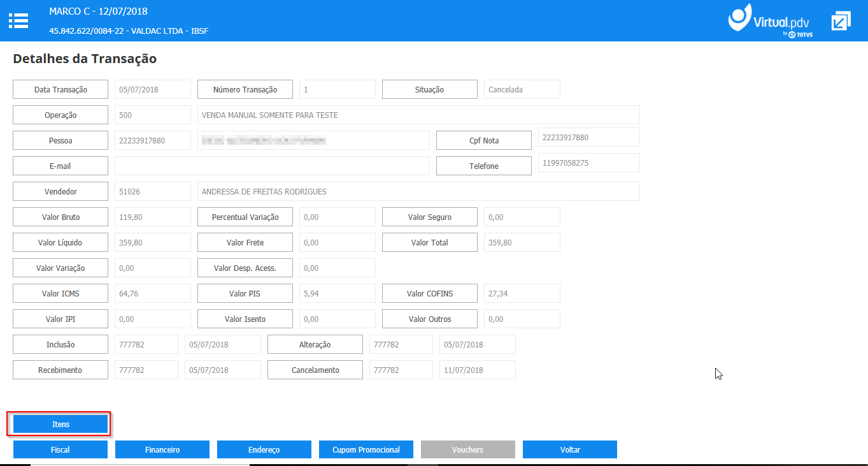Click the Percentual Variação value field

338,217
